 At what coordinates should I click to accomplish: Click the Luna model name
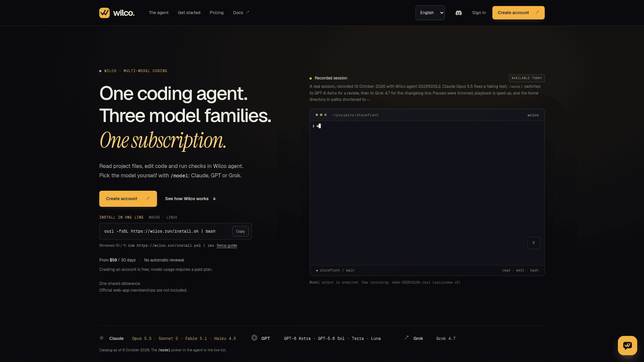[x=376, y=339]
